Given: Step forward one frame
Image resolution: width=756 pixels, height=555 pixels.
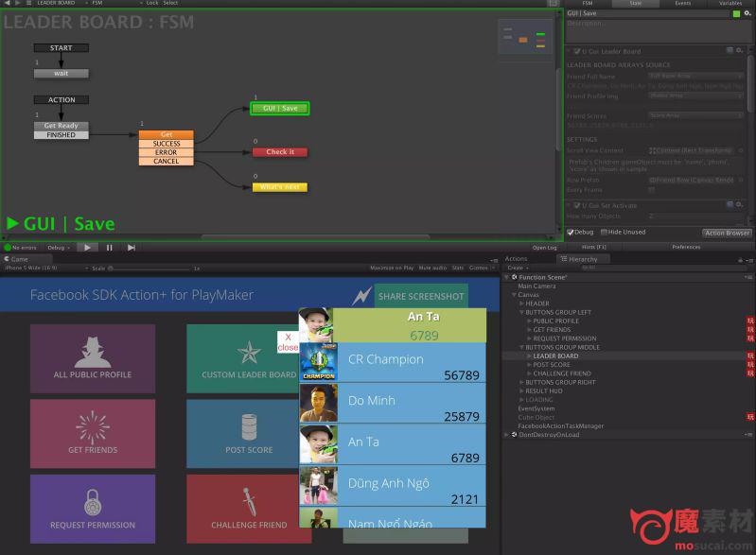Looking at the screenshot, I should (132, 247).
